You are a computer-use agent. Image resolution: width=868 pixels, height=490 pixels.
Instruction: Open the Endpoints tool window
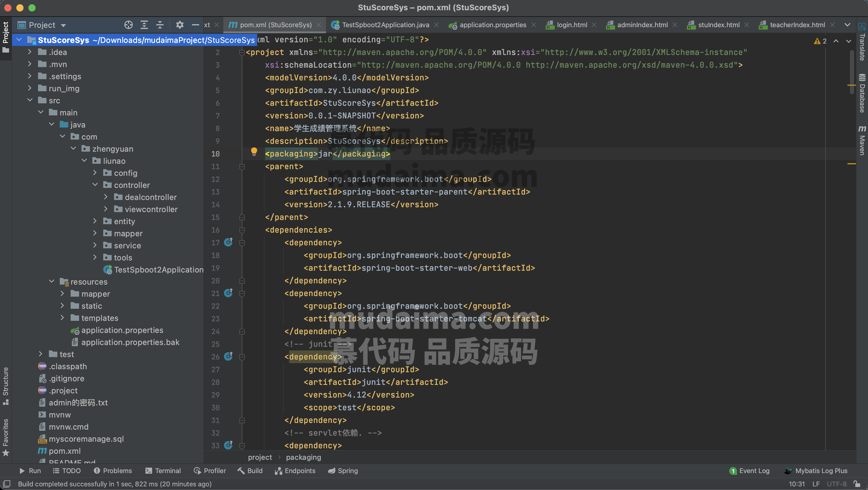[x=295, y=470]
